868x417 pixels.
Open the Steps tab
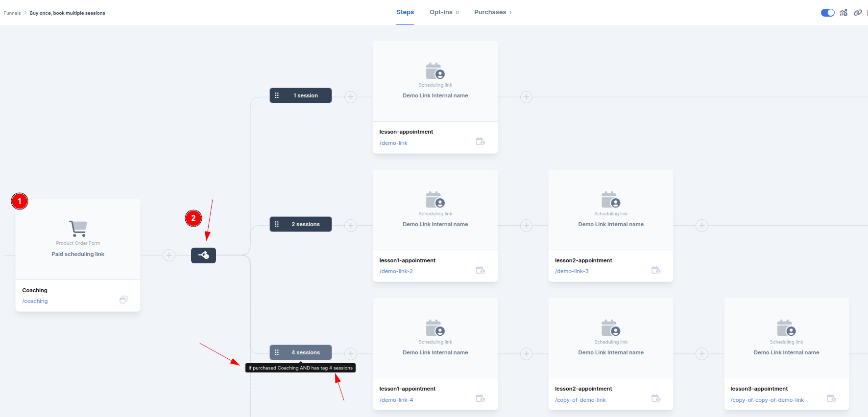click(405, 12)
